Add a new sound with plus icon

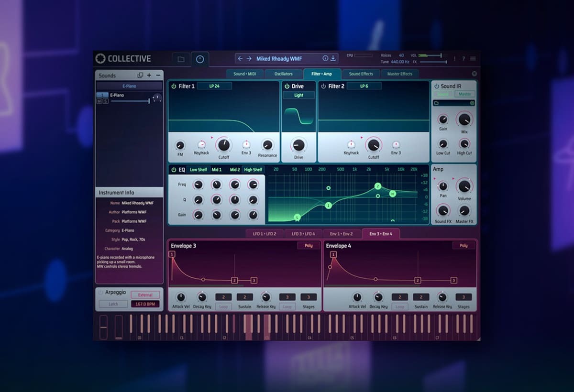tap(149, 76)
